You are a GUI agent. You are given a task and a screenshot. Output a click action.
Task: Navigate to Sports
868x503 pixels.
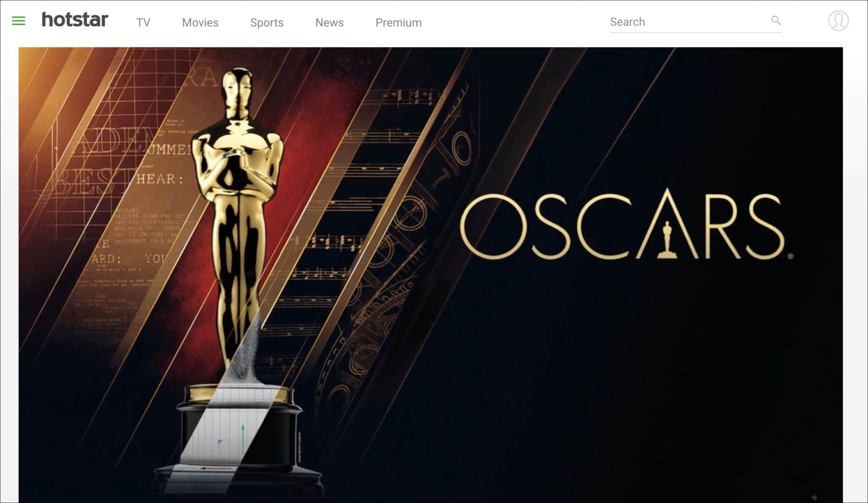[267, 22]
